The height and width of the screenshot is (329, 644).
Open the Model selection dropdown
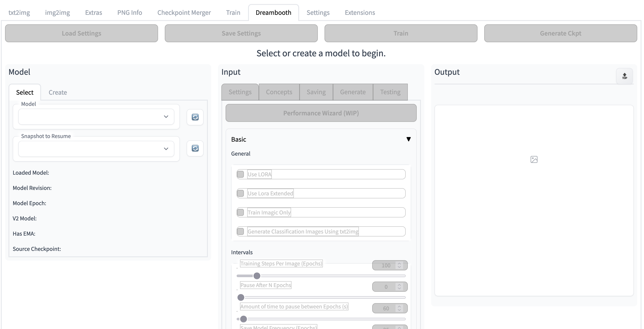(96, 117)
